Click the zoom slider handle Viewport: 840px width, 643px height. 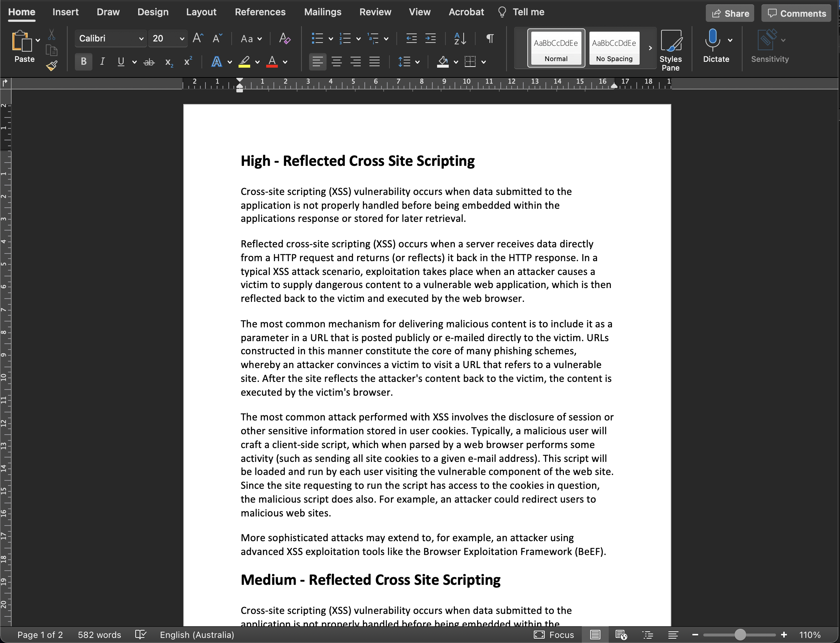pyautogui.click(x=740, y=635)
